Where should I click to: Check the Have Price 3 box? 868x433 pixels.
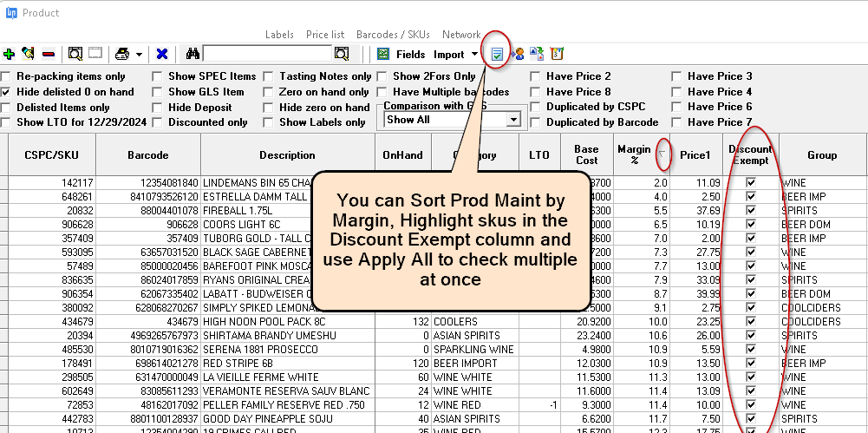(676, 76)
